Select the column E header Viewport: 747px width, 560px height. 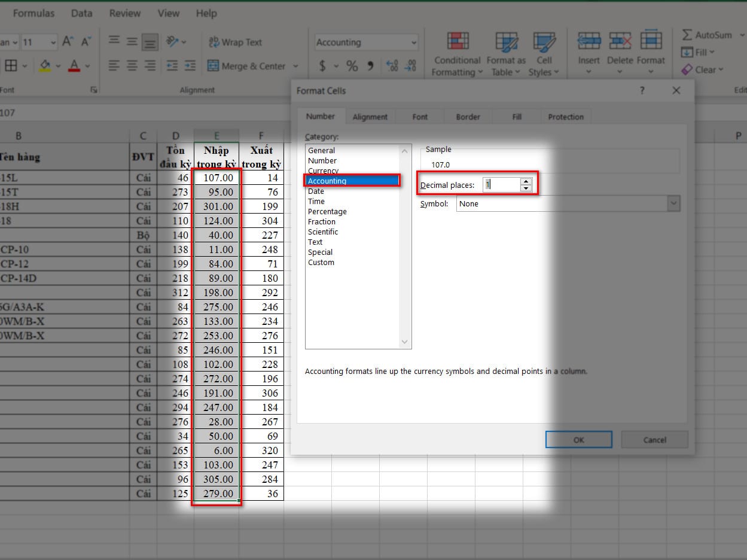[216, 136]
